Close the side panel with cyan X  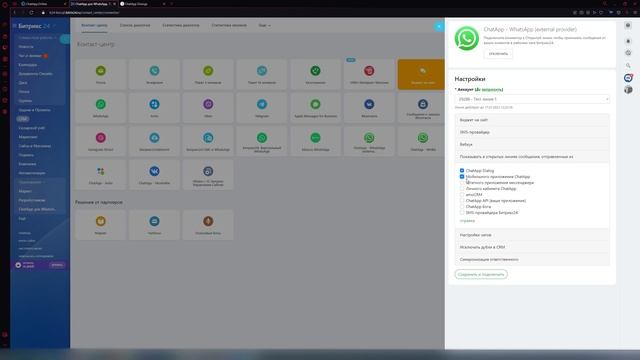[x=439, y=27]
